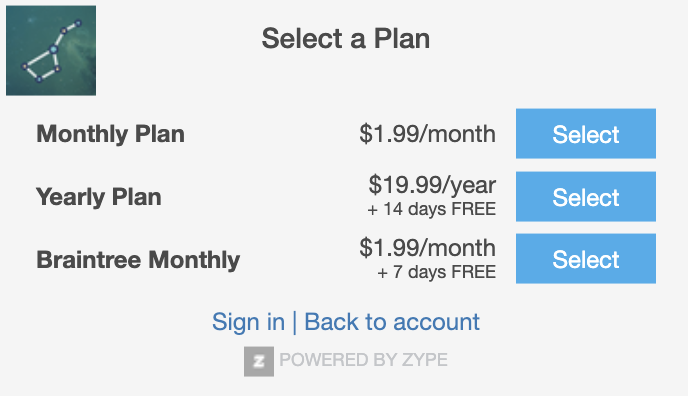688x396 pixels.
Task: Click the Powered by Zype text
Action: click(364, 360)
